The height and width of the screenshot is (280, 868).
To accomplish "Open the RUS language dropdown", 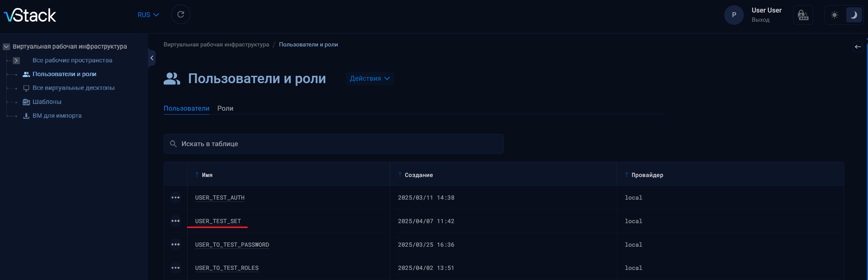I will pos(148,15).
